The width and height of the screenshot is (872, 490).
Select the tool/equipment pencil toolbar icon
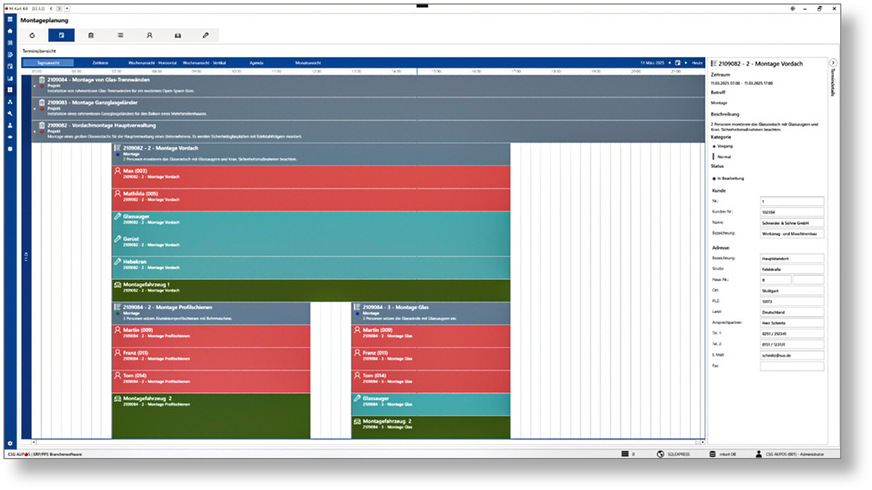coord(206,35)
